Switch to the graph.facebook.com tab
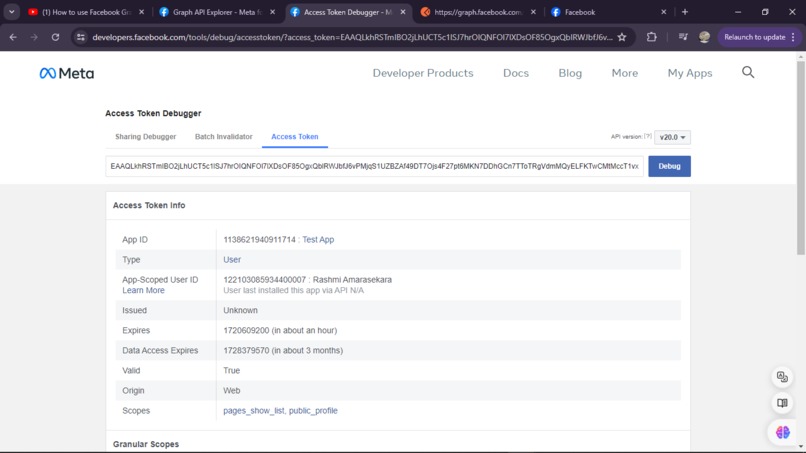Screen dimensions: 806x453 pos(478,12)
